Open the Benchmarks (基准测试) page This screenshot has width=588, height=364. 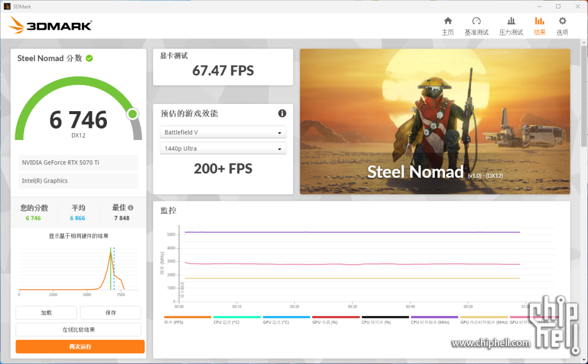(476, 26)
